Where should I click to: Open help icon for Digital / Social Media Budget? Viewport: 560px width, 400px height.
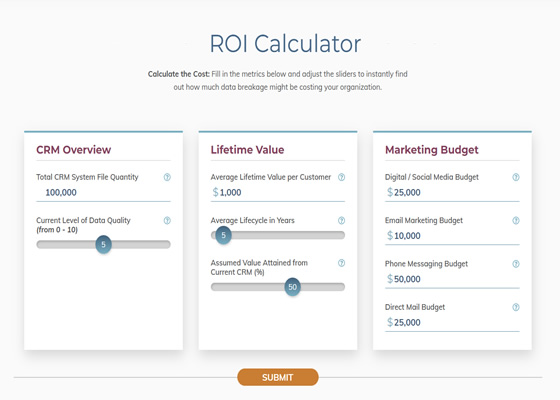(516, 177)
